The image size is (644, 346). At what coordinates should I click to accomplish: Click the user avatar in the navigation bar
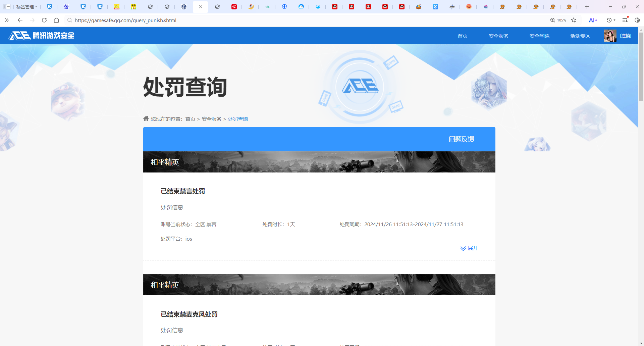pos(610,36)
